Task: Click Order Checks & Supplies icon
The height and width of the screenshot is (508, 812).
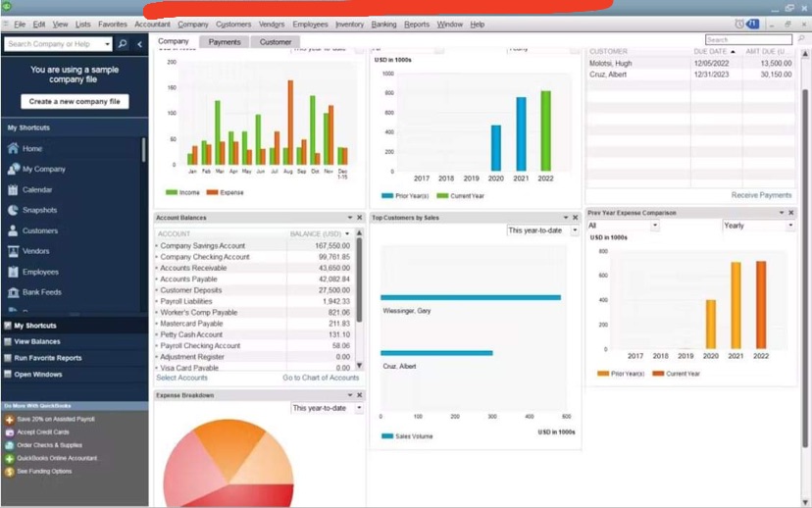Action: 10,445
